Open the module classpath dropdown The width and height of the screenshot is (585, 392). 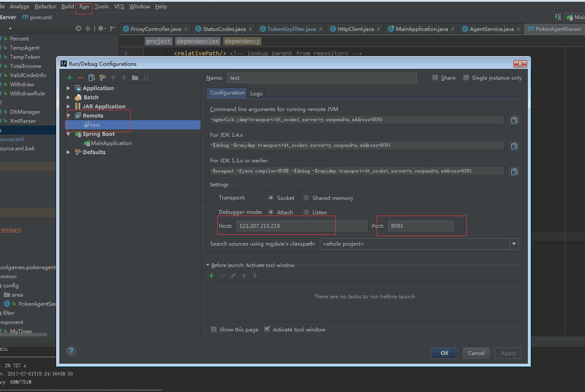[514, 244]
